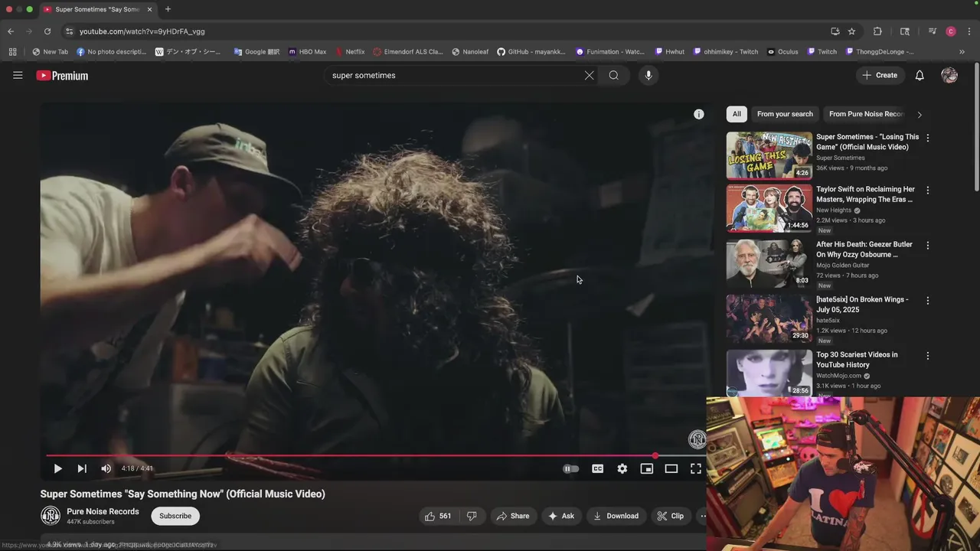Open player settings gear
This screenshot has width=980, height=551.
[x=622, y=468]
